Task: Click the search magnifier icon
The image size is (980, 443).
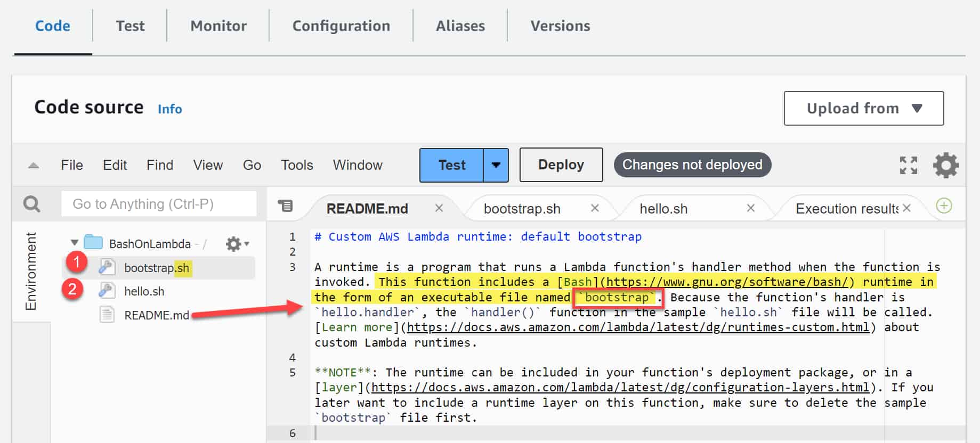Action: click(x=32, y=203)
